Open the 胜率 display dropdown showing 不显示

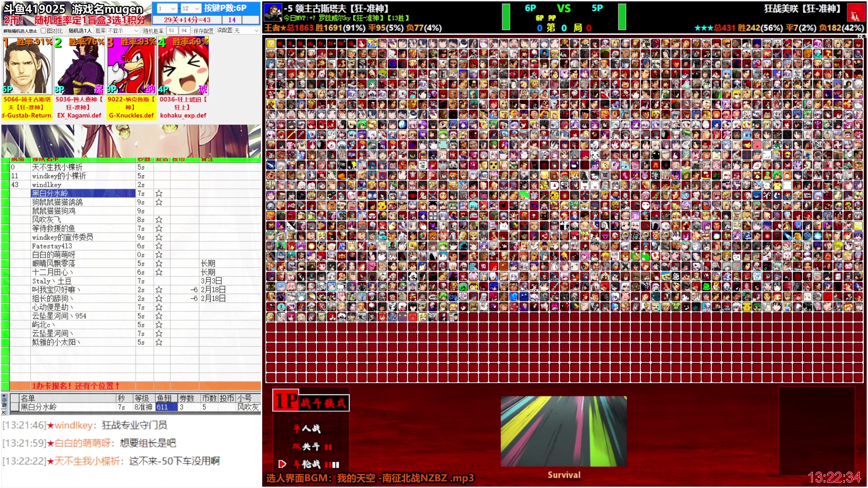(x=123, y=31)
